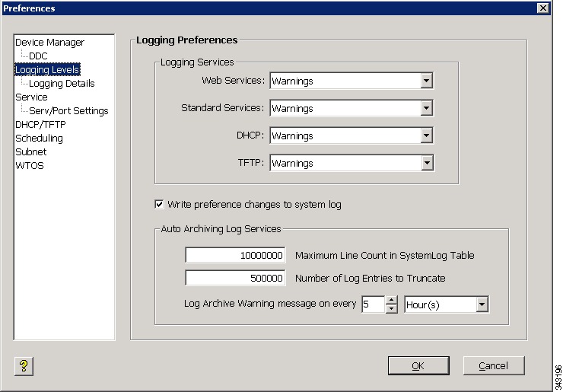Click the Number of Log Entries to Truncate field
The width and height of the screenshot is (563, 392).
coord(235,278)
